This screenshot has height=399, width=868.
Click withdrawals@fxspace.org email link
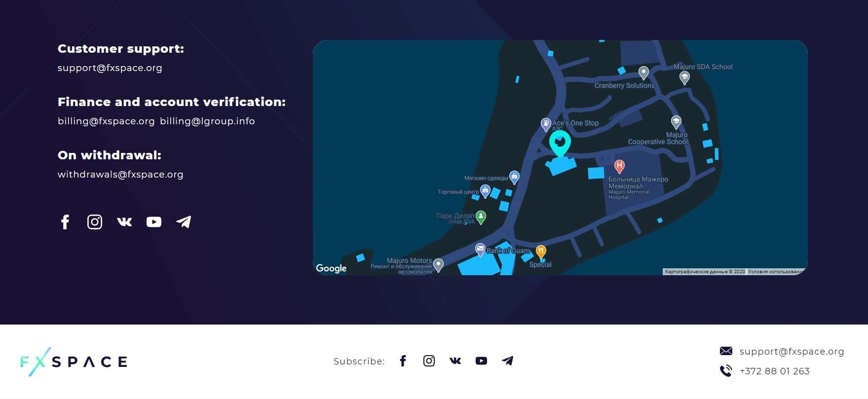click(120, 175)
